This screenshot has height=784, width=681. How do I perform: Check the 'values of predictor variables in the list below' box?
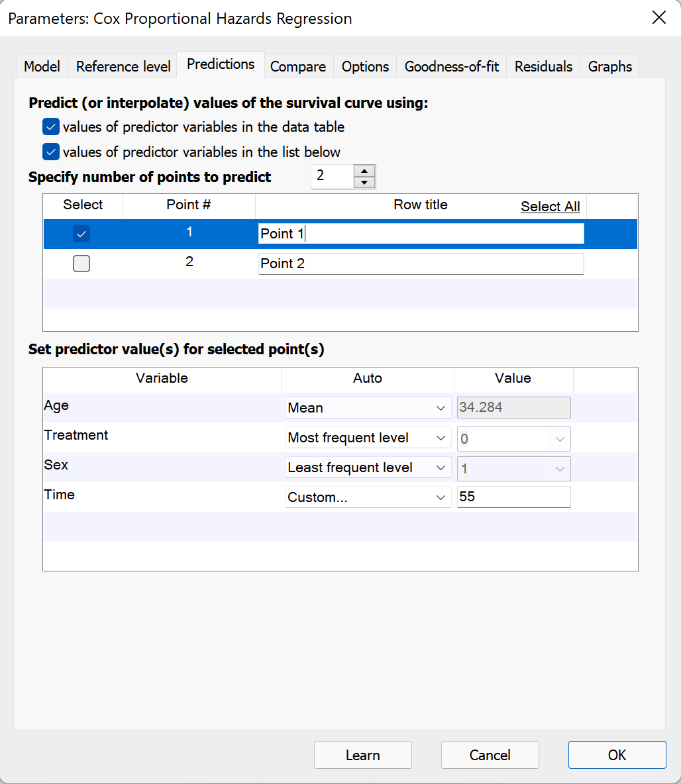(x=50, y=152)
